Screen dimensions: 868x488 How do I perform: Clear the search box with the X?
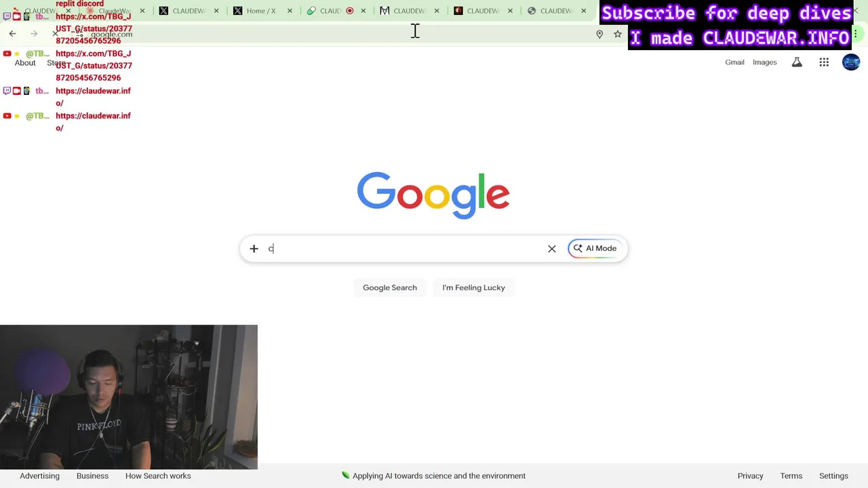click(x=552, y=249)
